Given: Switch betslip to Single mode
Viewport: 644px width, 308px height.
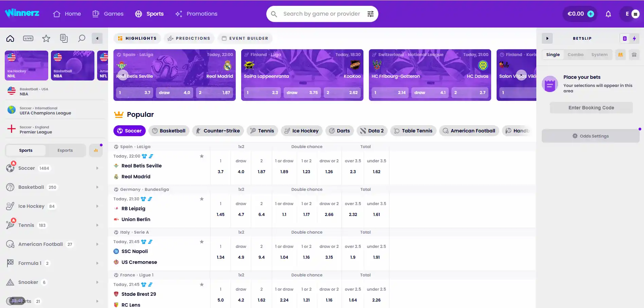Looking at the screenshot, I should tap(553, 55).
